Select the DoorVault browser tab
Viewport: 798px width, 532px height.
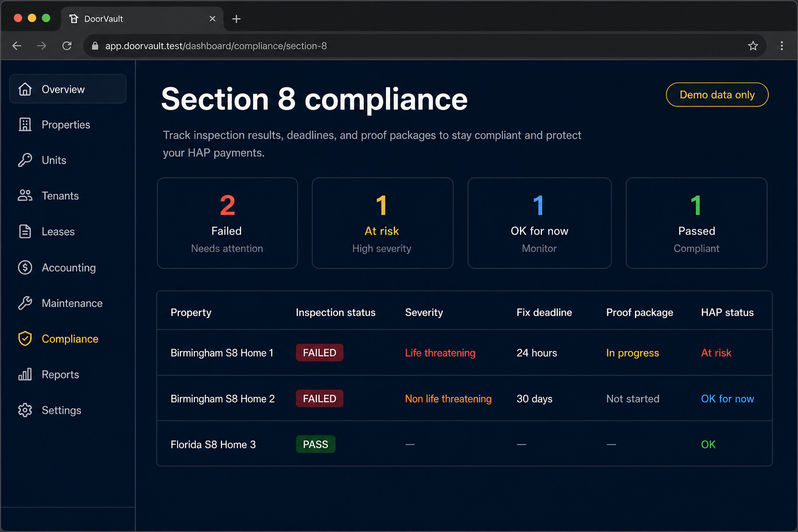tap(142, 19)
